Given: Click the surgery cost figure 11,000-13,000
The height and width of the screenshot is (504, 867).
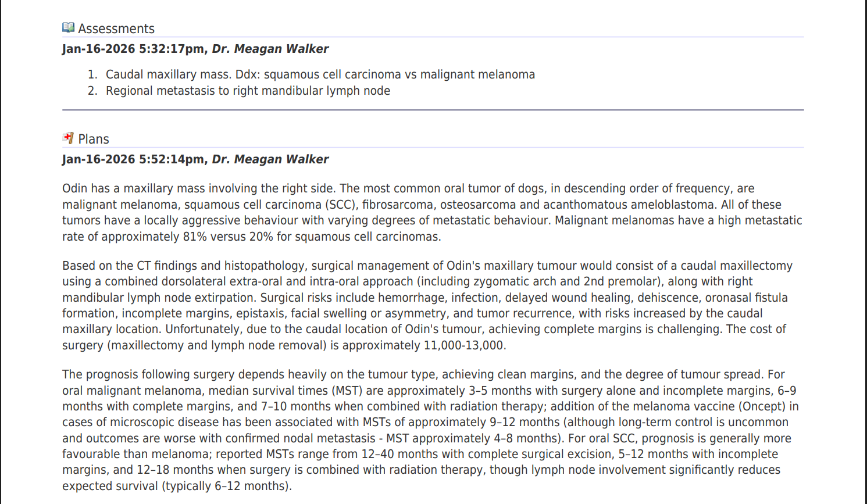Looking at the screenshot, I should coord(463,345).
